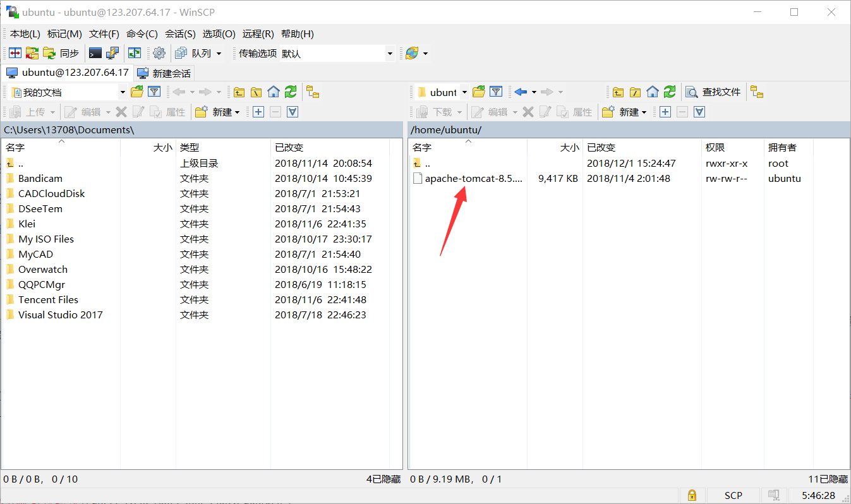Toggle the remote panel directory tree icon
The image size is (851, 504).
tap(757, 92)
